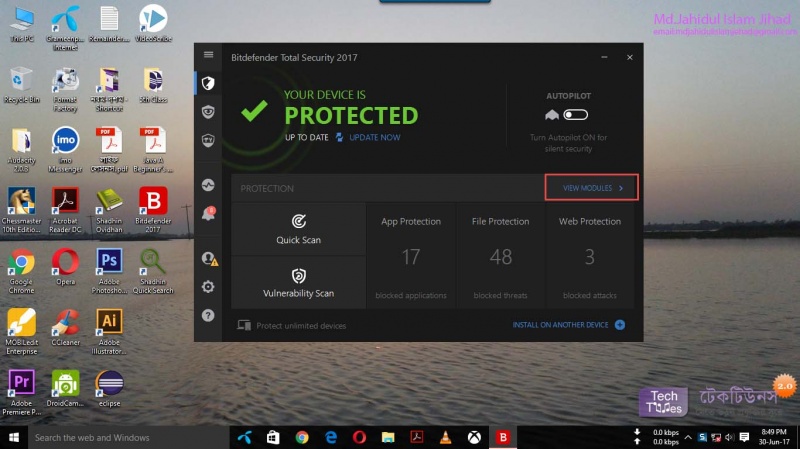
Task: Select the Shadhin Quick Search desktop icon
Action: coord(153,270)
